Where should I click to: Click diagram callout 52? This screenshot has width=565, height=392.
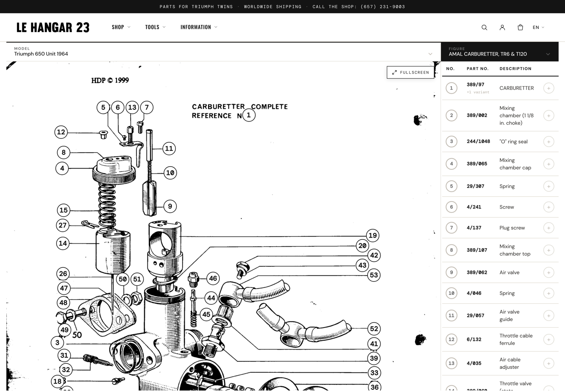374,329
